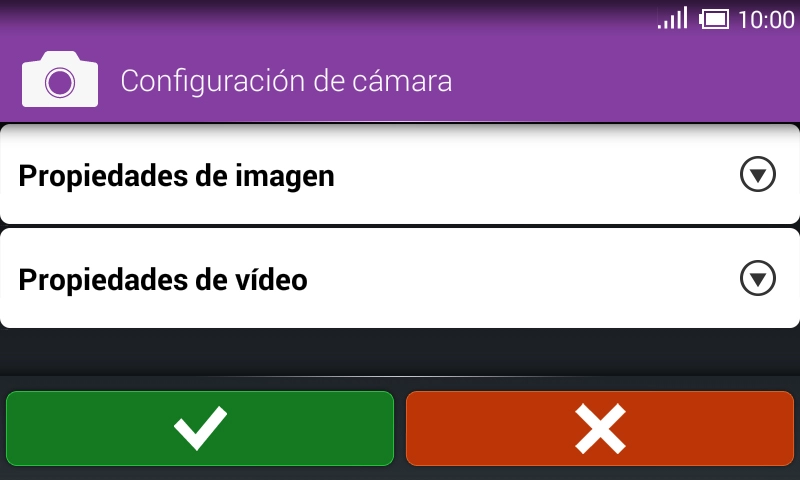The width and height of the screenshot is (800, 480).
Task: Tap the Configuración de cámara title
Action: [286, 82]
